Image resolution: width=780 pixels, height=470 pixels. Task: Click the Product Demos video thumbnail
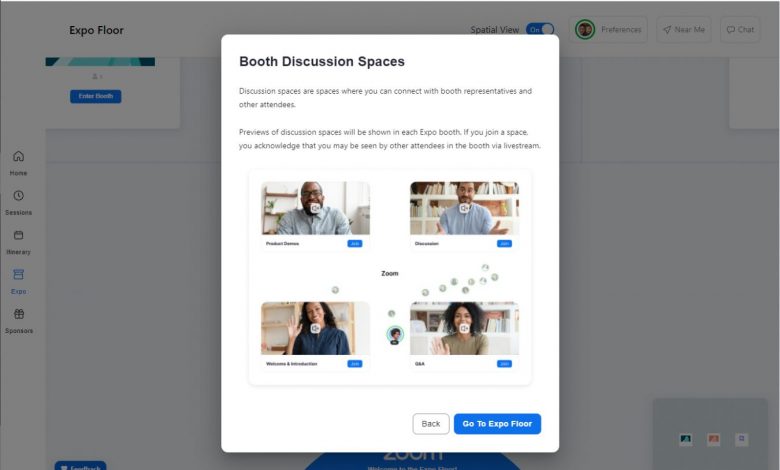coord(315,208)
